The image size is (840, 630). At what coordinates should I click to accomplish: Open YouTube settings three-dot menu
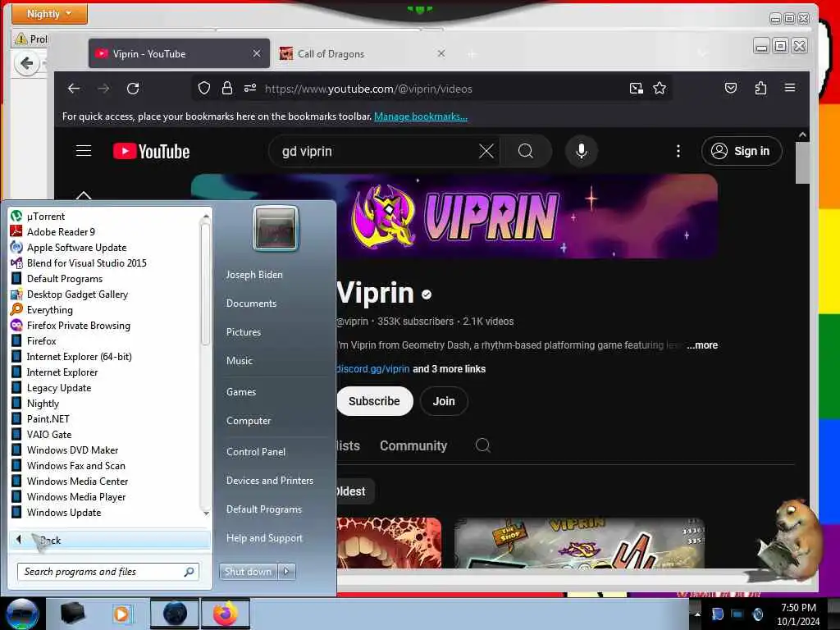tap(678, 151)
